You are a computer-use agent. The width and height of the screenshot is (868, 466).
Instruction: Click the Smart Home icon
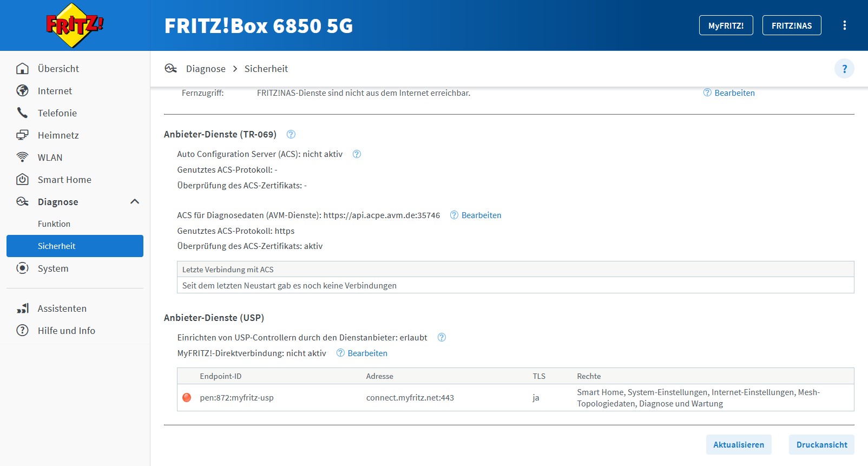[22, 180]
